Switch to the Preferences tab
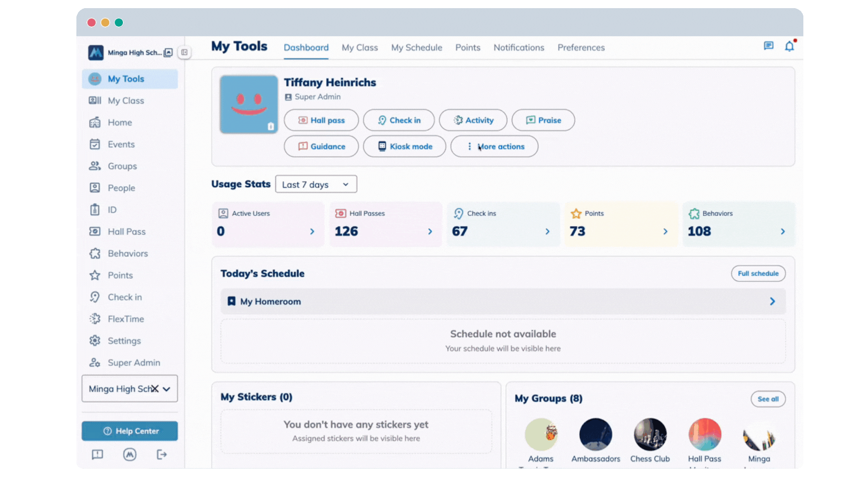The image size is (868, 488). [x=580, y=48]
